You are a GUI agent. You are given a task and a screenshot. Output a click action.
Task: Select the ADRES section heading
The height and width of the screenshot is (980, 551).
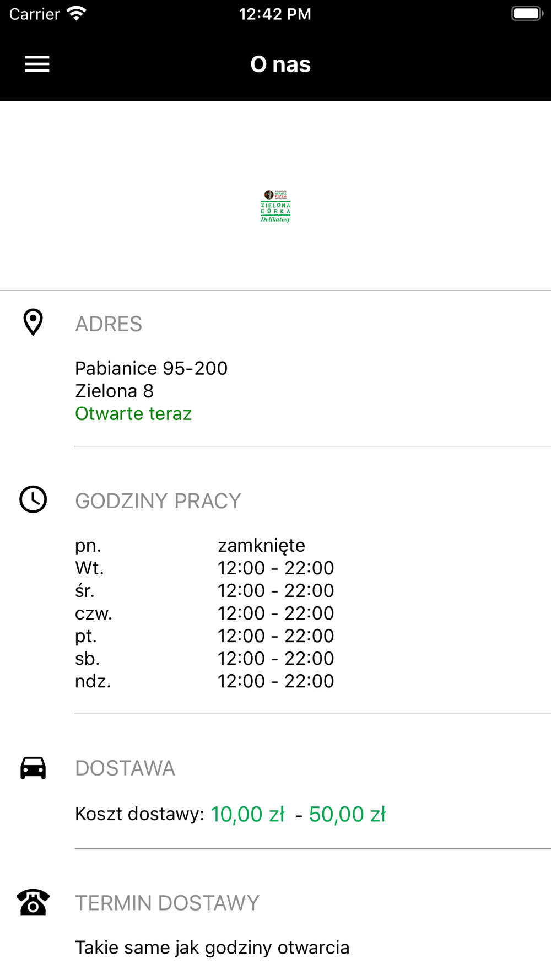pos(109,324)
